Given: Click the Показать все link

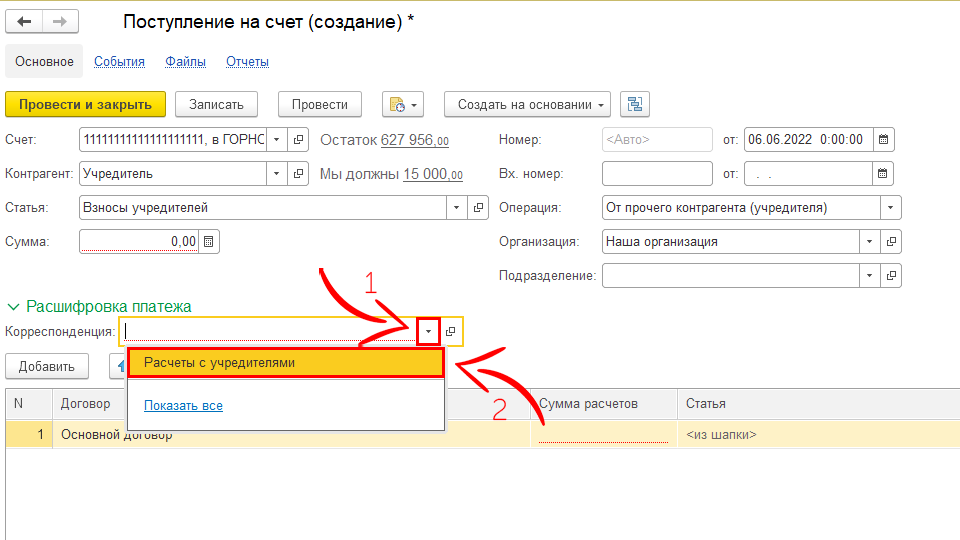Looking at the screenshot, I should [183, 405].
